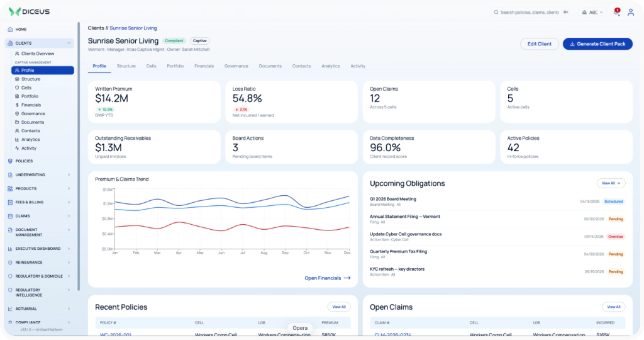
Task: Click the Clients breadcrumb link
Action: pyautogui.click(x=96, y=28)
